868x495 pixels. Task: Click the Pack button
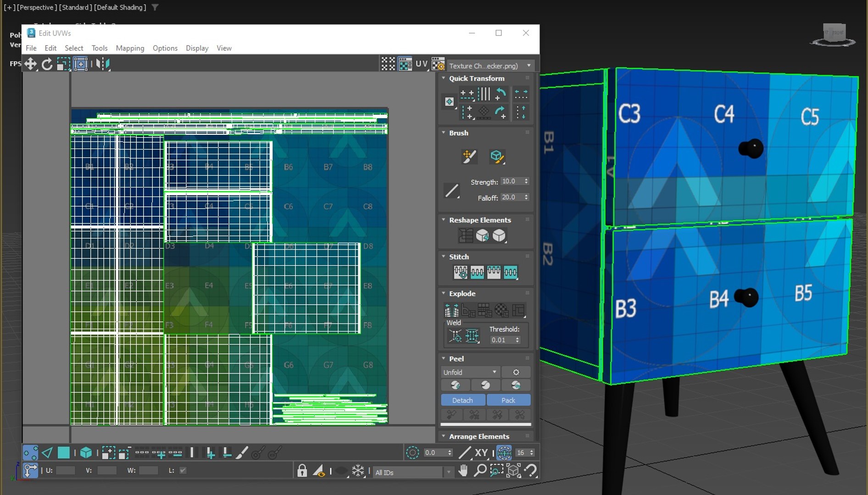pos(508,400)
